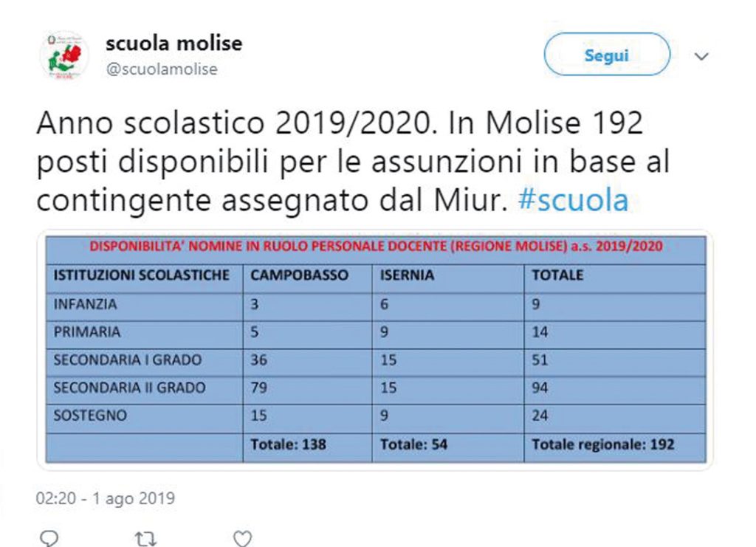Open the scuola molise display name
Image resolution: width=756 pixels, height=547 pixels.
pos(173,43)
